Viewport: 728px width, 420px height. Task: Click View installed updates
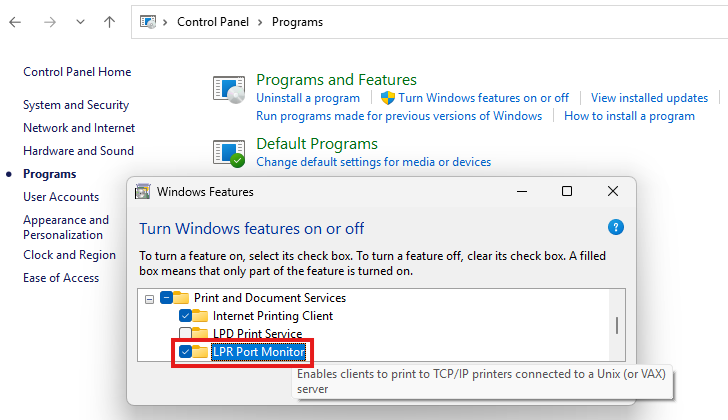pyautogui.click(x=649, y=98)
